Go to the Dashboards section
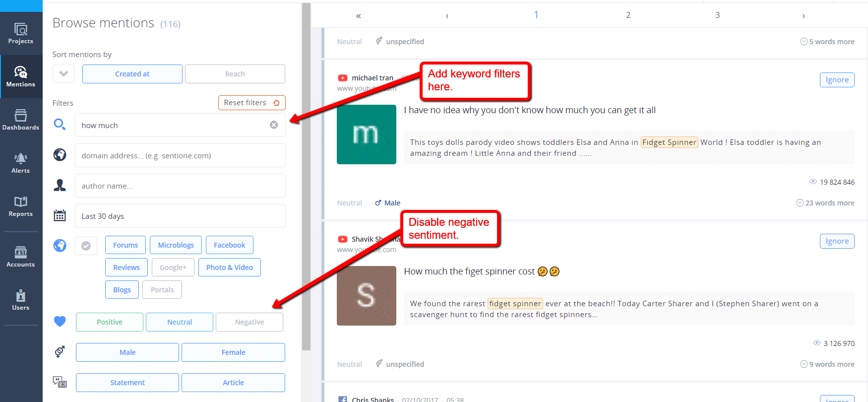Screen dimensions: 868x402 (x=21, y=120)
